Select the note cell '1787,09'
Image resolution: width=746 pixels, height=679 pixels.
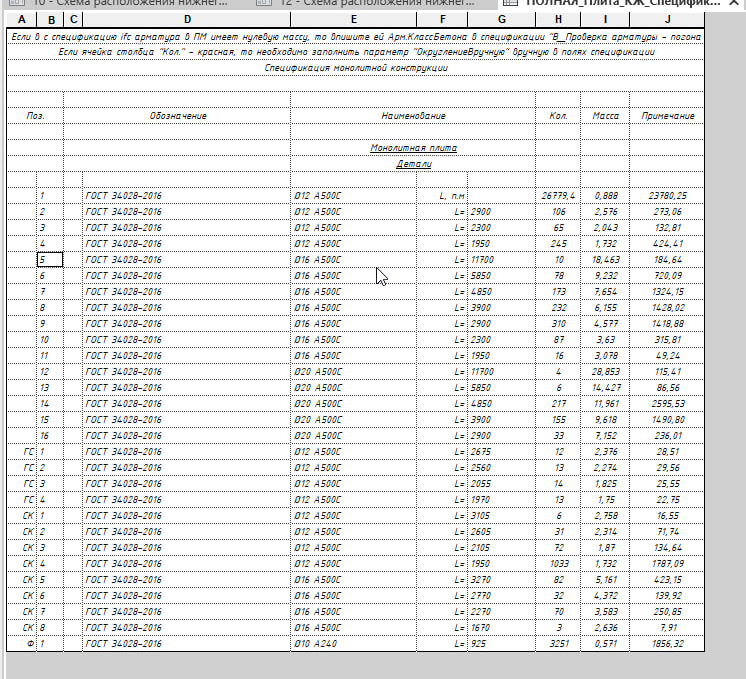point(667,564)
